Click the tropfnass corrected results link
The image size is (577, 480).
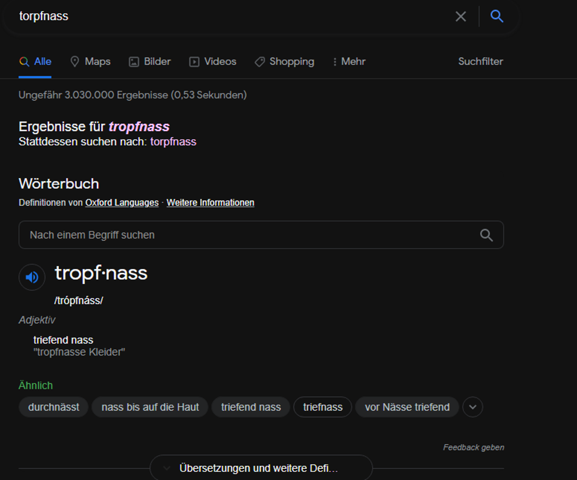click(x=139, y=127)
